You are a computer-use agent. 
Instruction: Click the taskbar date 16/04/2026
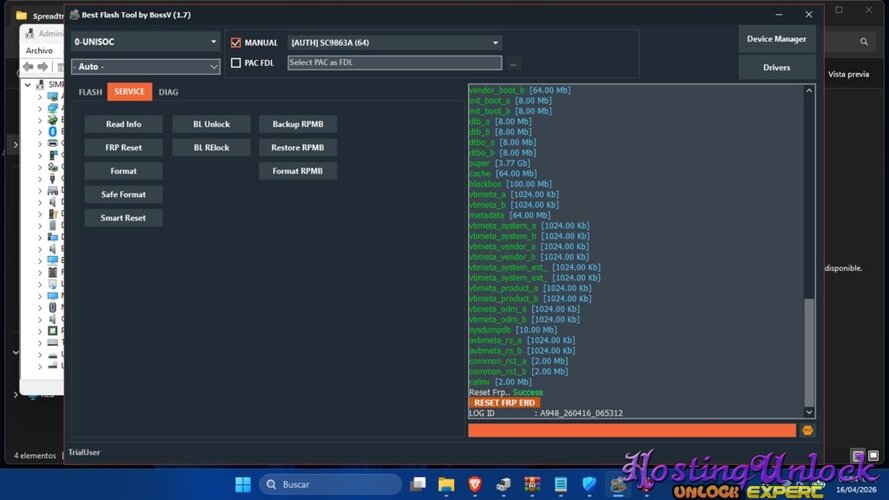[856, 490]
